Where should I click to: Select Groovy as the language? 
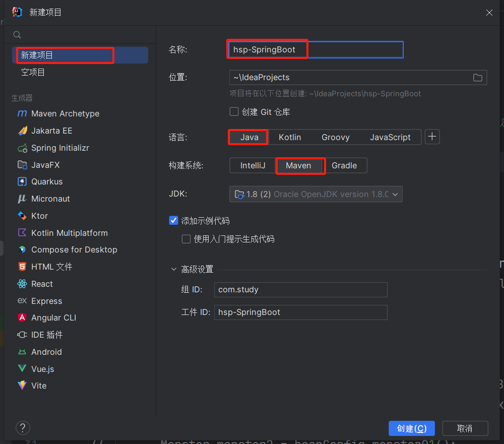coord(335,137)
